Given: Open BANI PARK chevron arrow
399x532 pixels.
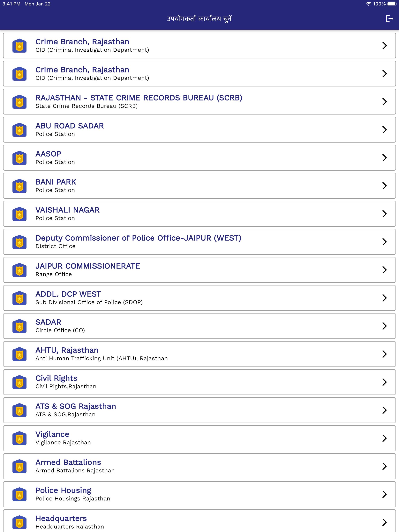Looking at the screenshot, I should 385,186.
